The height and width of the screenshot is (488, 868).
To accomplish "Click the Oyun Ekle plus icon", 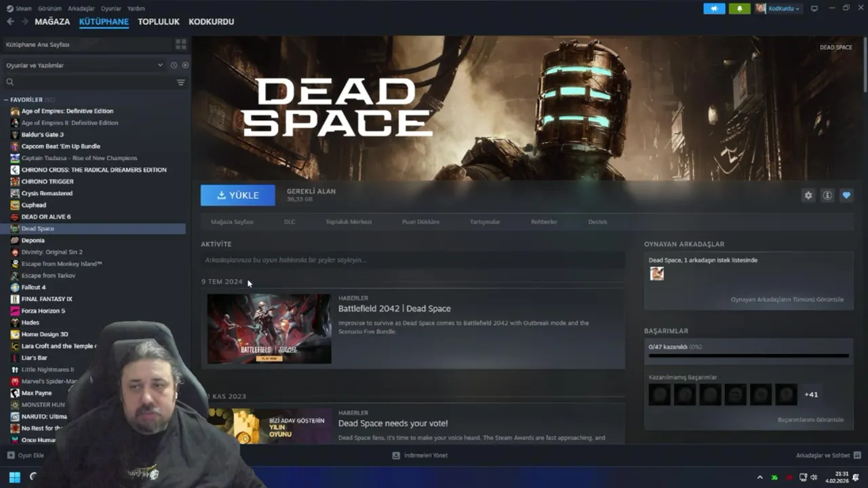I will [10, 455].
